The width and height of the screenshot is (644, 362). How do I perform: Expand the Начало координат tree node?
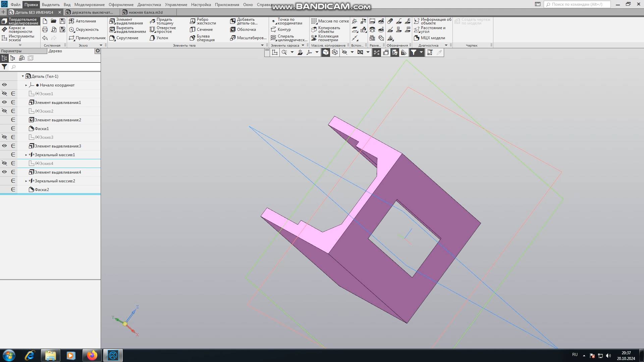[x=26, y=85]
